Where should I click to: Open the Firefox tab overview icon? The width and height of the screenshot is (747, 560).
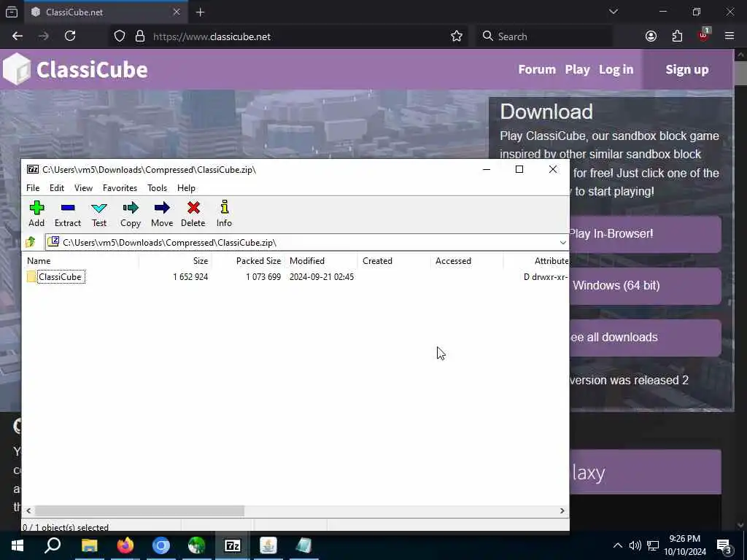click(x=12, y=12)
